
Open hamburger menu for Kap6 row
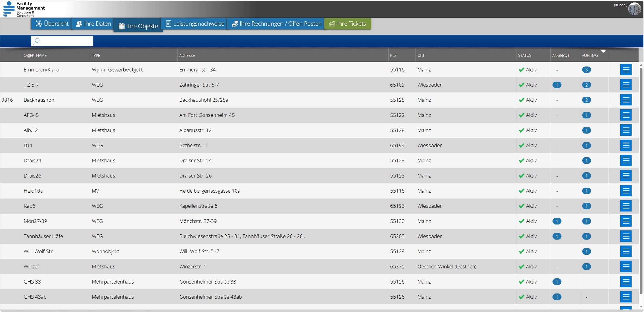[625, 206]
